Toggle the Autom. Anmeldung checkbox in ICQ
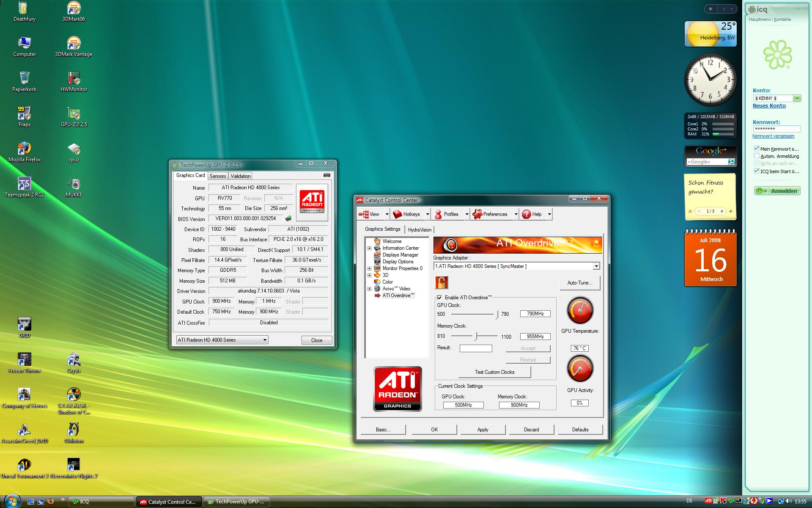This screenshot has height=508, width=812. point(757,156)
